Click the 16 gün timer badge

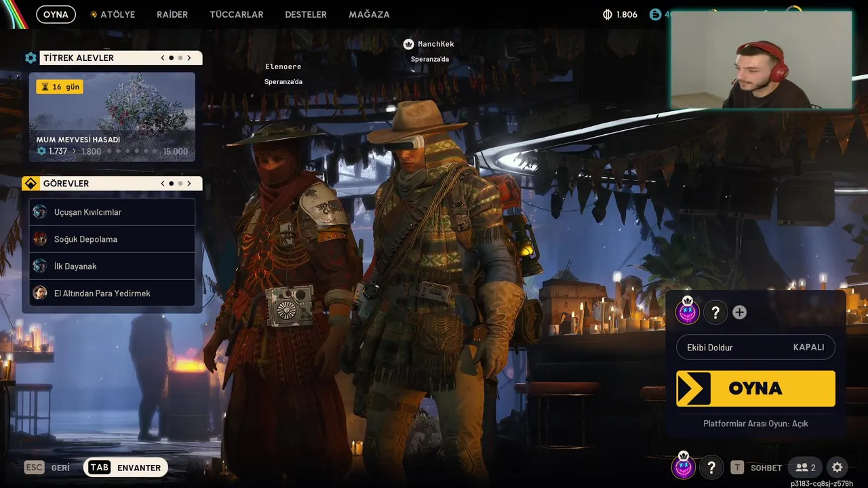[60, 87]
